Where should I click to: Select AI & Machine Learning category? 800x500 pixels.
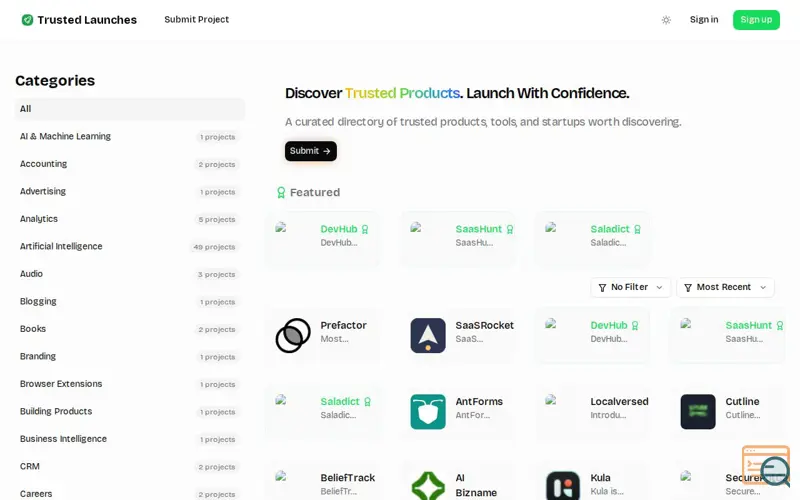tap(130, 136)
